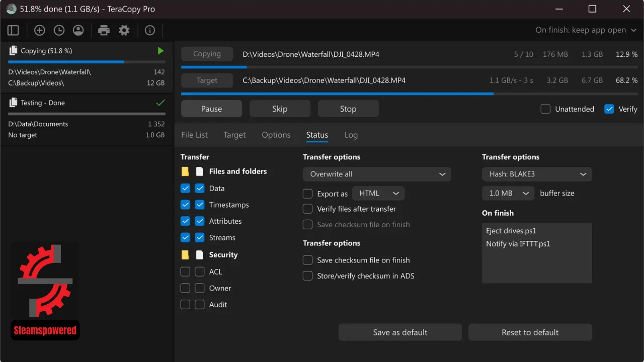
Task: Uncheck the file Streams checkbox
Action: click(x=200, y=238)
